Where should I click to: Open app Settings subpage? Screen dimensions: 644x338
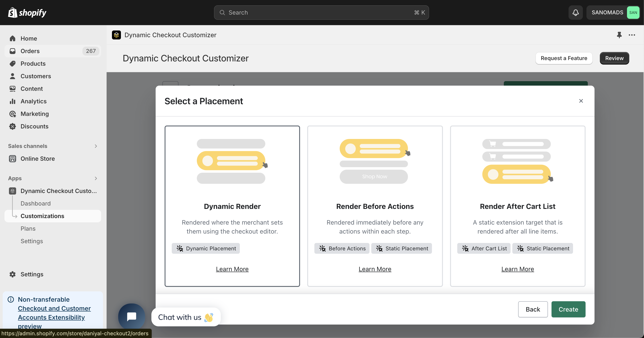click(32, 241)
